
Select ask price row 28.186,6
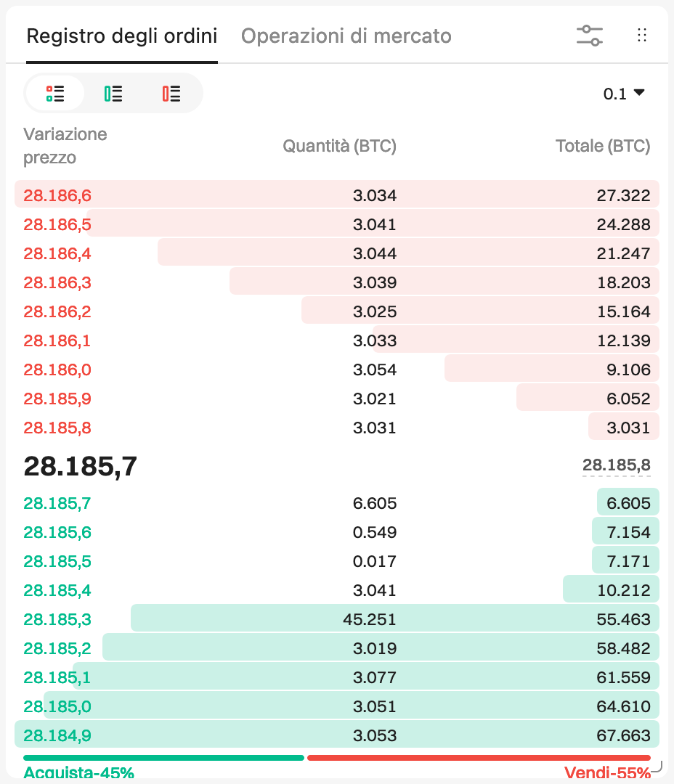337,195
